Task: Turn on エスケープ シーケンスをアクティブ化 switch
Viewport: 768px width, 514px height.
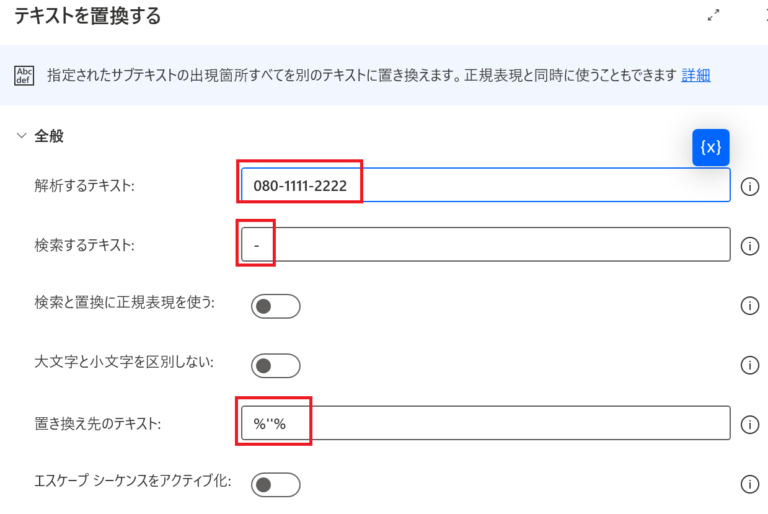Action: pos(275,484)
